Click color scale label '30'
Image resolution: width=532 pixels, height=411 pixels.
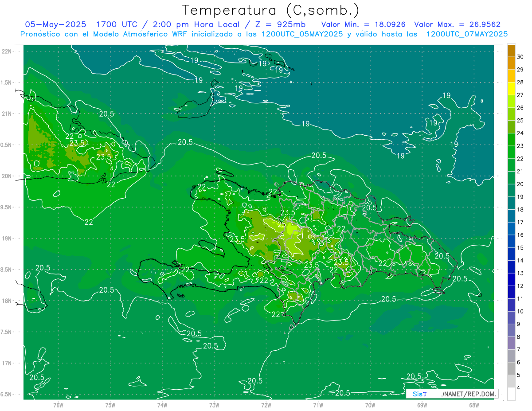[520, 57]
